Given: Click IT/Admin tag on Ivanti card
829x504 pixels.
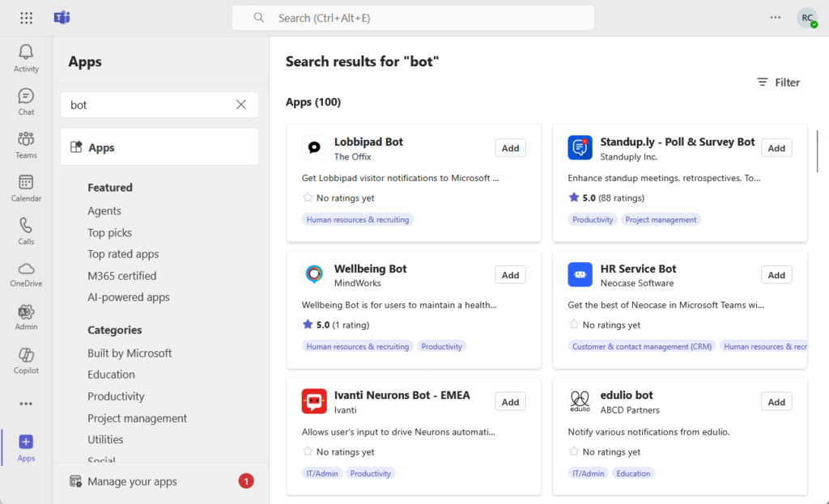Looking at the screenshot, I should 322,473.
